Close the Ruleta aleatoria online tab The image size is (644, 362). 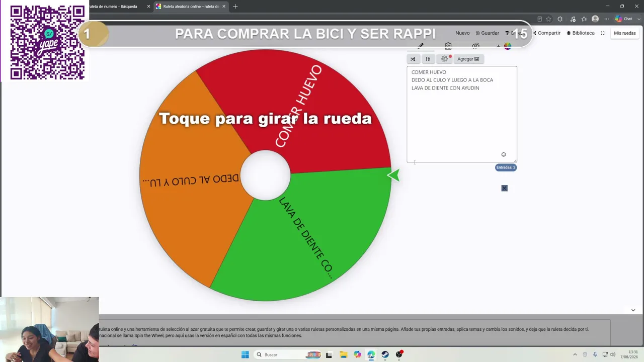point(223,7)
